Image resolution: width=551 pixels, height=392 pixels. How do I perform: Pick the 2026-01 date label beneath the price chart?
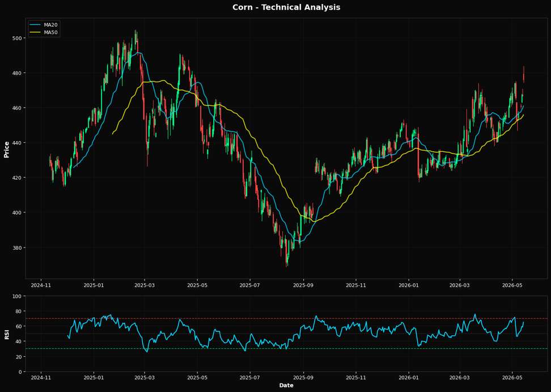pyautogui.click(x=409, y=286)
